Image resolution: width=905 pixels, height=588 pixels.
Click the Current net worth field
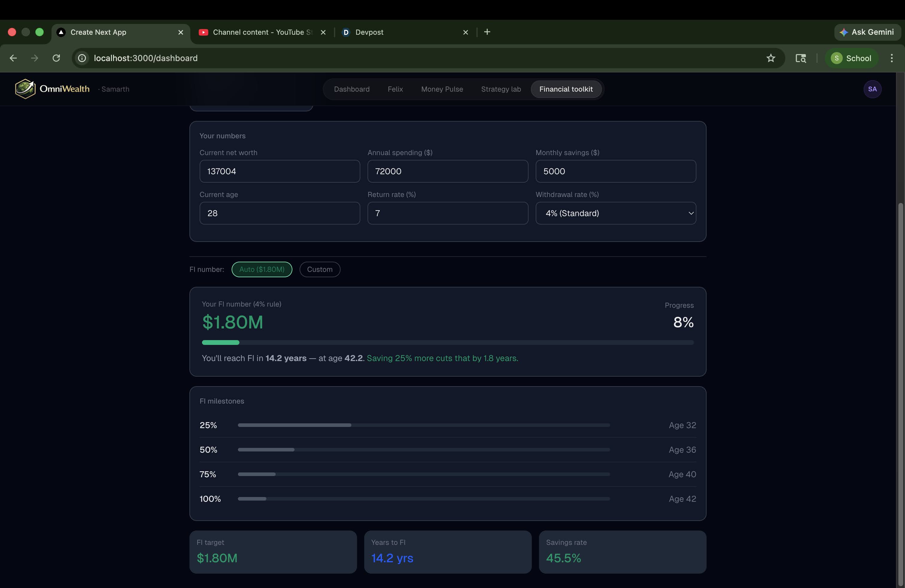click(279, 171)
